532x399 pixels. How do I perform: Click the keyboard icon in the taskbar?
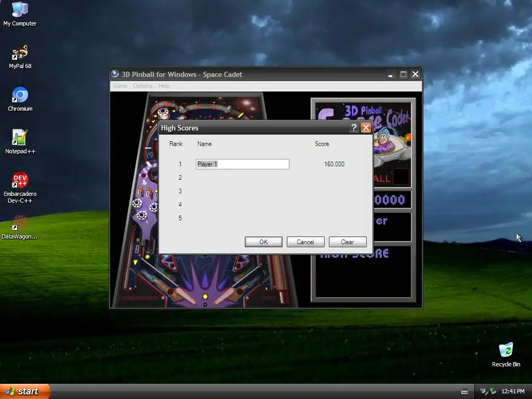pos(464,392)
